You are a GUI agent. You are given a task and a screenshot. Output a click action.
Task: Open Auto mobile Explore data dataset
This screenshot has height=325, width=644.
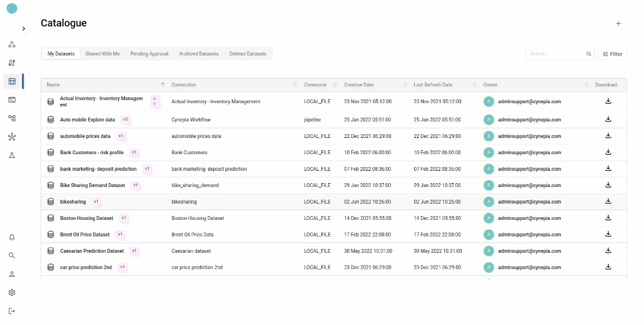pos(88,120)
